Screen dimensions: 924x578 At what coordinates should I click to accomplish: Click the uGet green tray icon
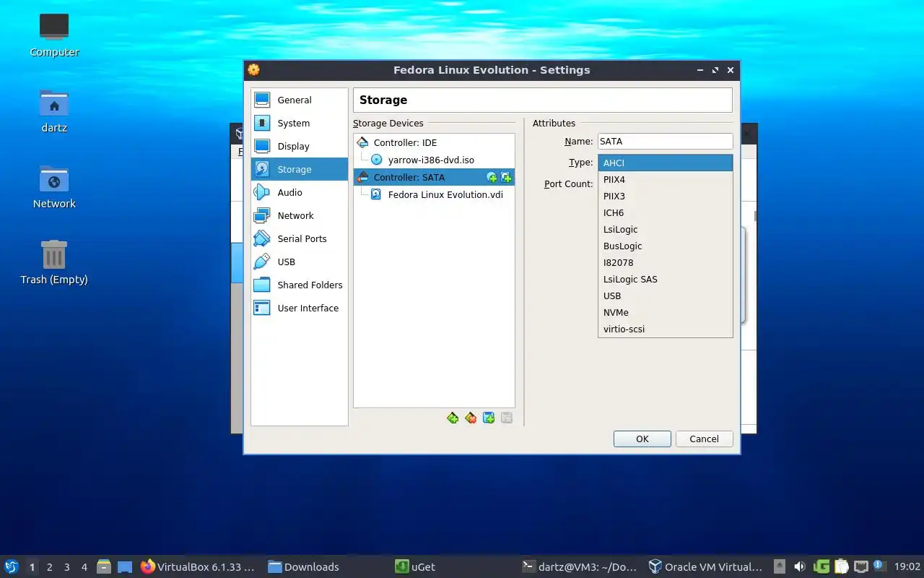[821, 567]
